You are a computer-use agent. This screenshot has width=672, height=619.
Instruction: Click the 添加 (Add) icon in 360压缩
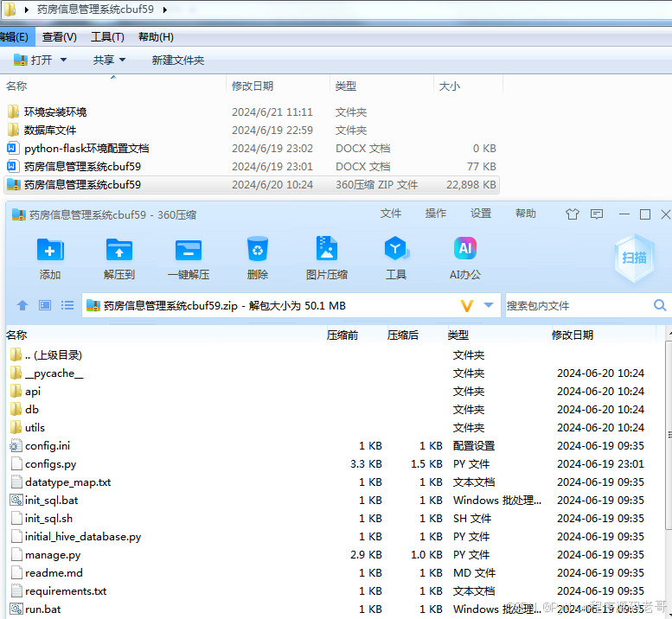pyautogui.click(x=50, y=250)
